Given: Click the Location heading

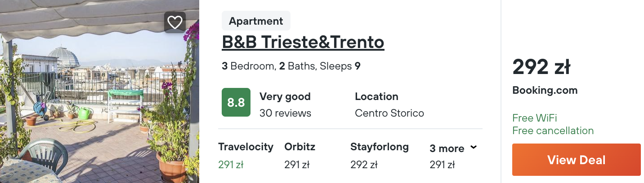Looking at the screenshot, I should tap(376, 96).
